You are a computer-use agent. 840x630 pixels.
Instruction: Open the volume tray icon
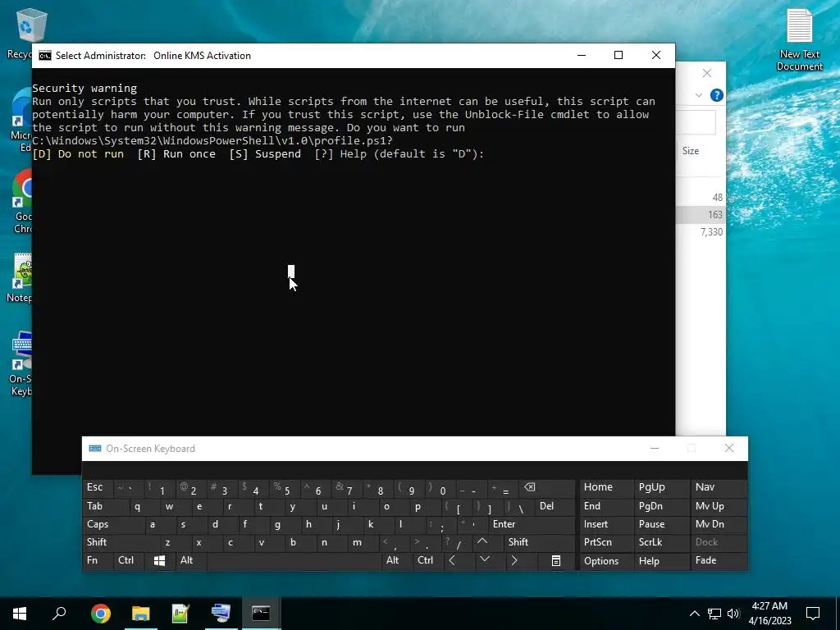[x=733, y=614]
